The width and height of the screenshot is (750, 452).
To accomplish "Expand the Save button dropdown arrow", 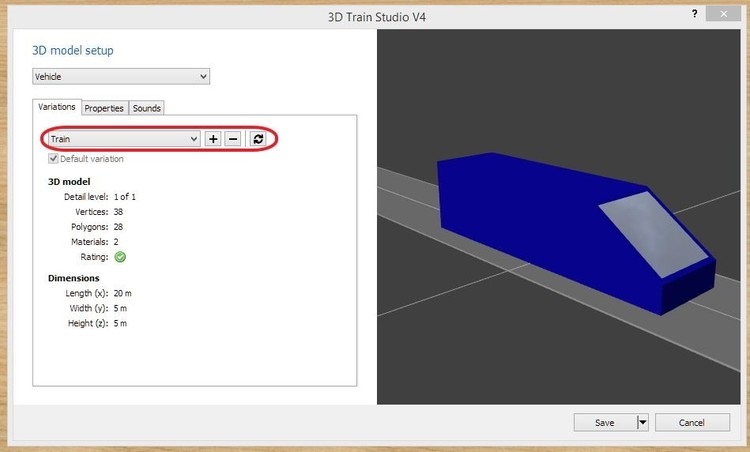I will tap(642, 422).
